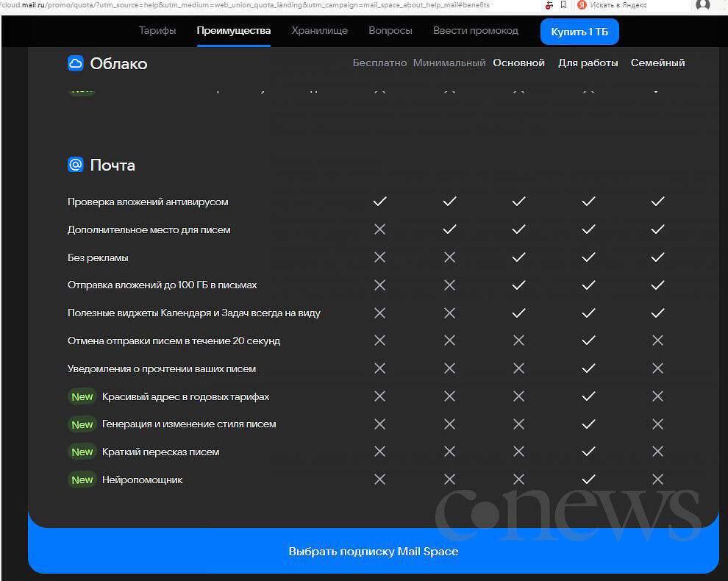Image resolution: width=728 pixels, height=581 pixels.
Task: Click checkmark for Краткий пересказ писем under Для работы
Action: coord(588,452)
